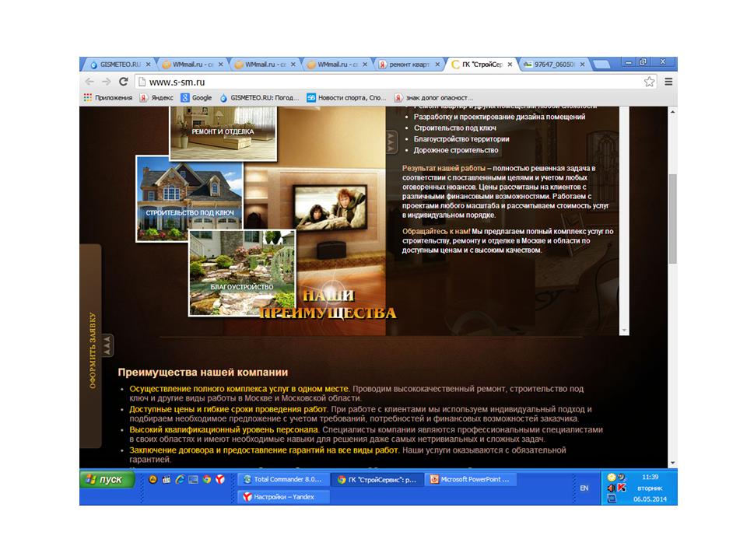Close the 97647_06050 tab
Screen dimensions: 747x560
pos(582,65)
